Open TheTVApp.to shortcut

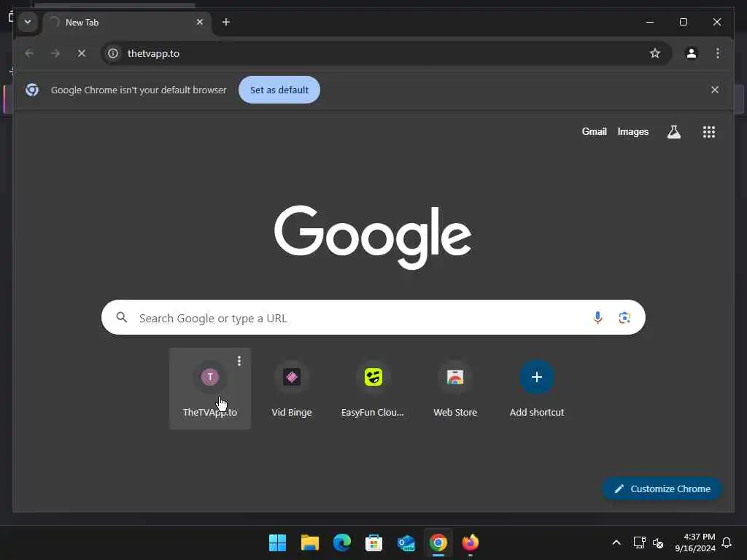210,389
